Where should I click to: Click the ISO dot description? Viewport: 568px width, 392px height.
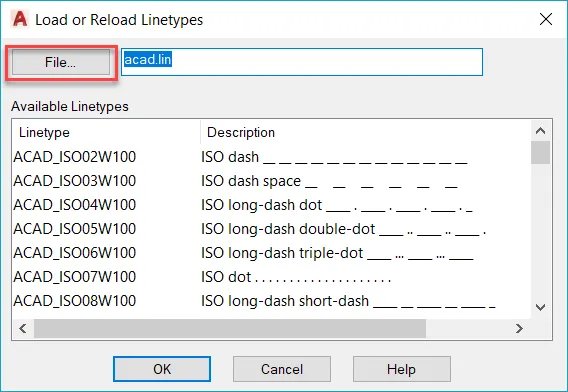pos(296,277)
